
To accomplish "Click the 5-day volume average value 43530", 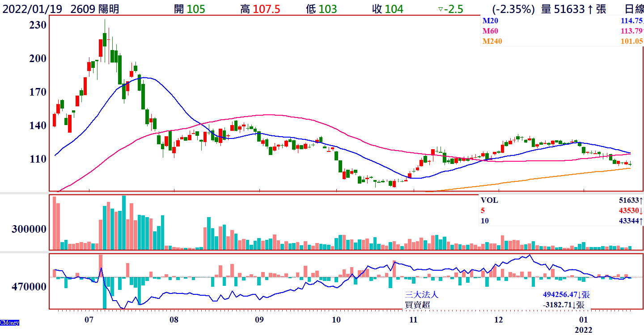I will pyautogui.click(x=628, y=211).
